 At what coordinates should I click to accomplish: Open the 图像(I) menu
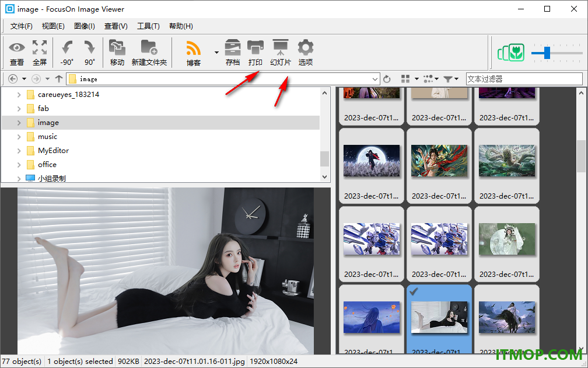[x=85, y=26]
